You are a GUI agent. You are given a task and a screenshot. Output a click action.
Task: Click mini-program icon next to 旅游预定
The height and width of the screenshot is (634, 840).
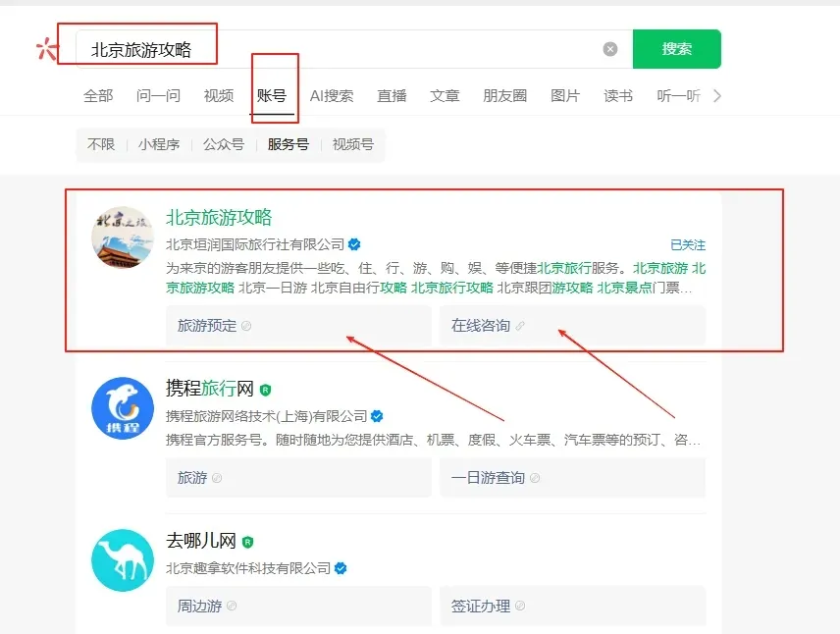[x=246, y=326]
